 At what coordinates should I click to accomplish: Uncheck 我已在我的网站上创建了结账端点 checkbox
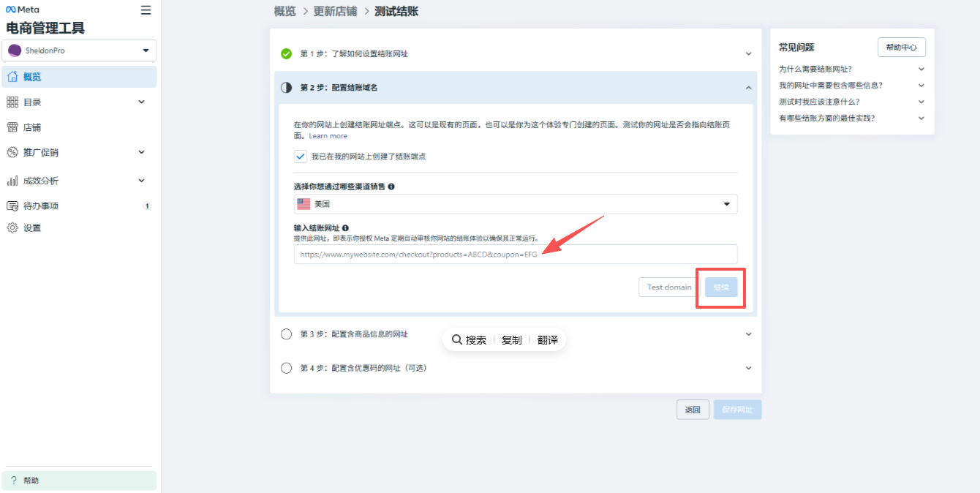(x=301, y=157)
